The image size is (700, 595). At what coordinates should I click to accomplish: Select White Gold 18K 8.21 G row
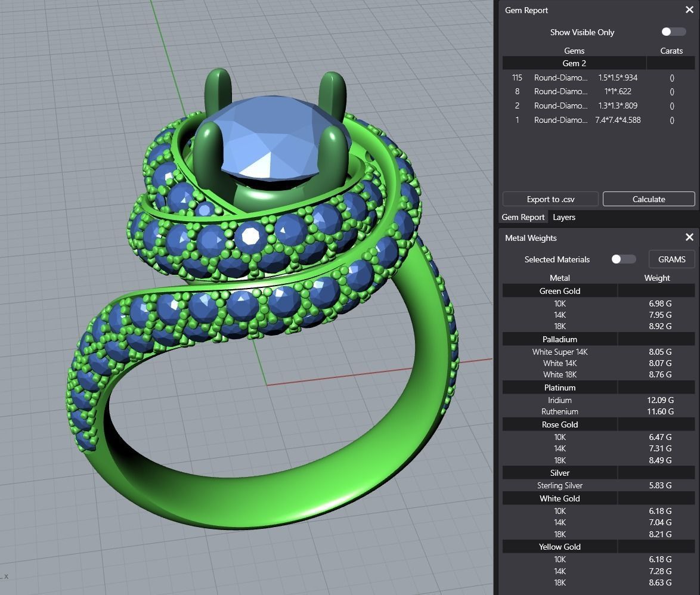click(x=599, y=534)
